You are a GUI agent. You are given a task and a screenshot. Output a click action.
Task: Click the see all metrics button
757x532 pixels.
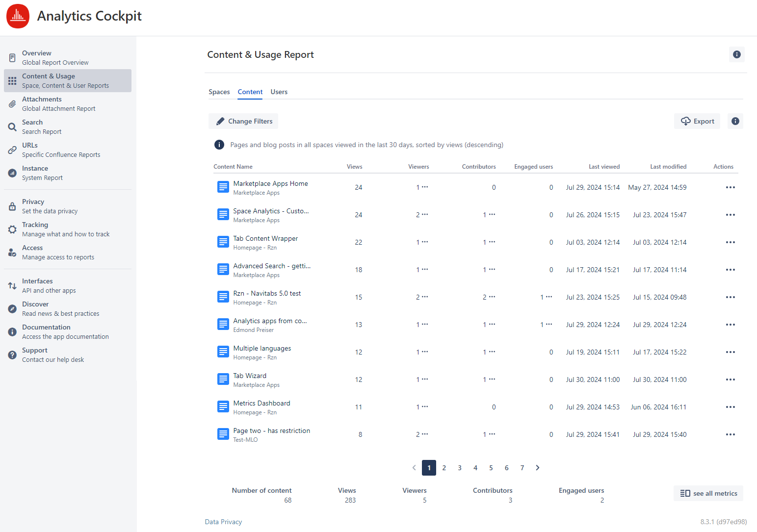coord(708,493)
